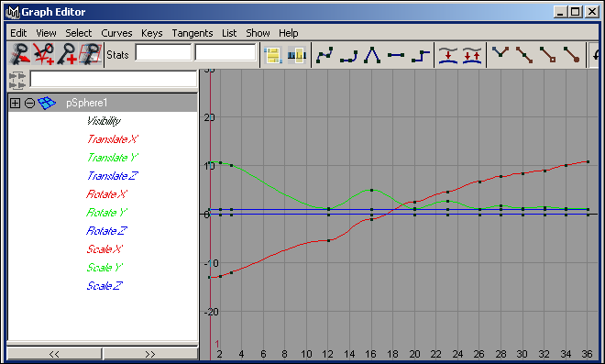605x364 pixels.
Task: Click the Unify Tangents icon
Action: coord(524,54)
